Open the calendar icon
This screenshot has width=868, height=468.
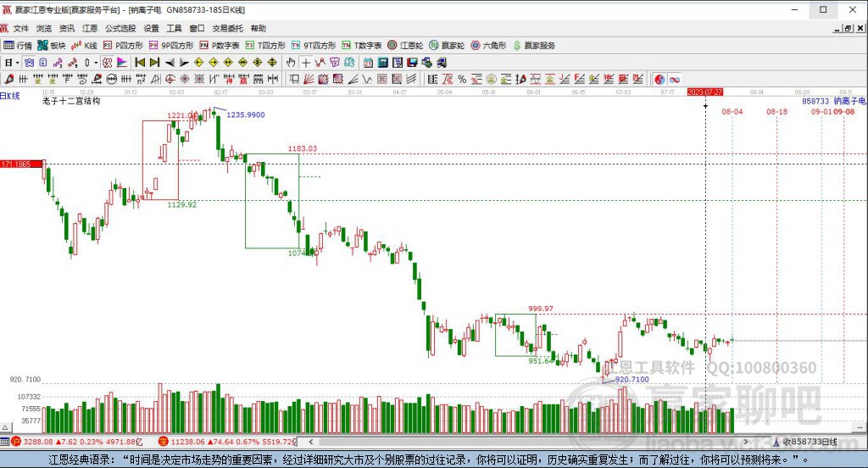click(x=368, y=63)
